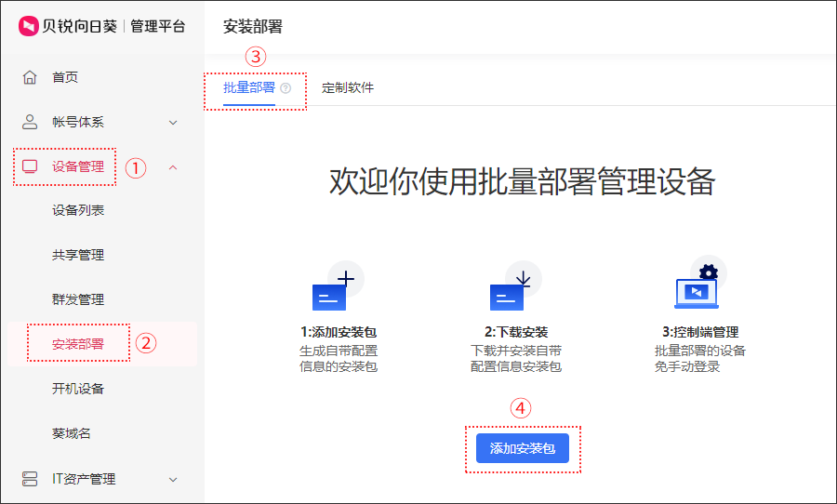Go to 共享管理 submenu
Image resolution: width=837 pixels, height=504 pixels.
[x=78, y=255]
